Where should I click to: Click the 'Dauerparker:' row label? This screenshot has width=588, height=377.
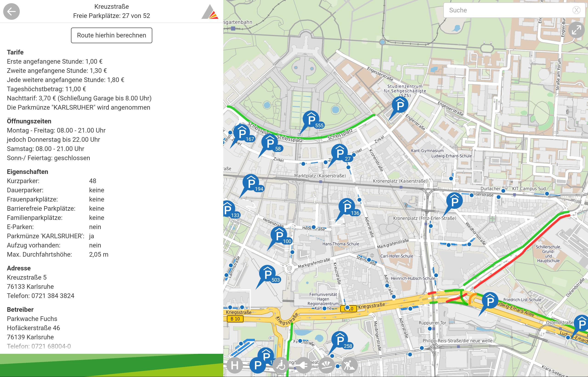pyautogui.click(x=25, y=190)
